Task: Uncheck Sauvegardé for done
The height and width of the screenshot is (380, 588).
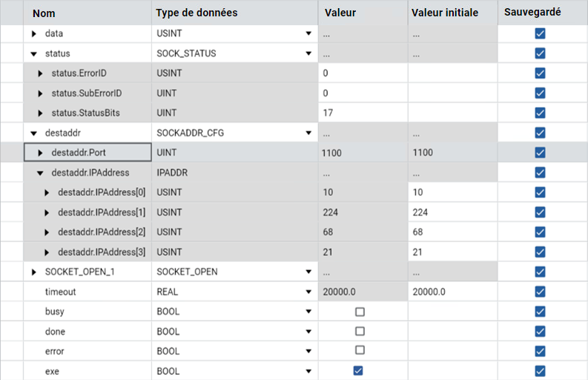Action: 540,332
